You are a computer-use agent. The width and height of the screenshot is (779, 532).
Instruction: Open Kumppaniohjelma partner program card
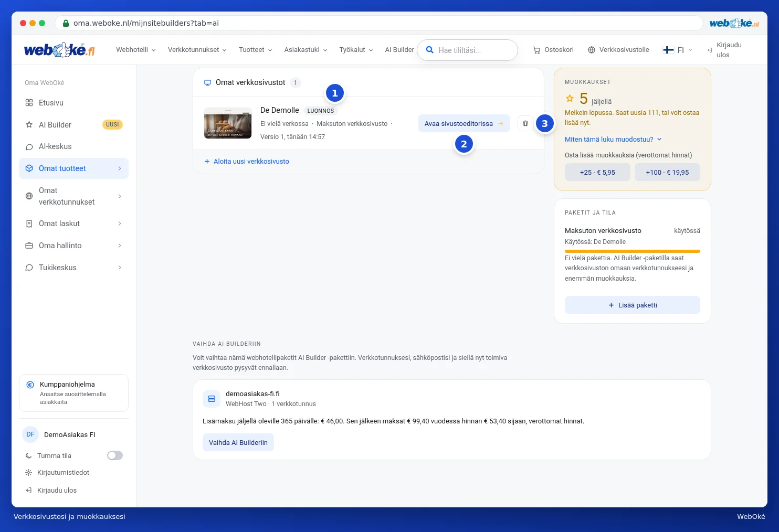73,393
